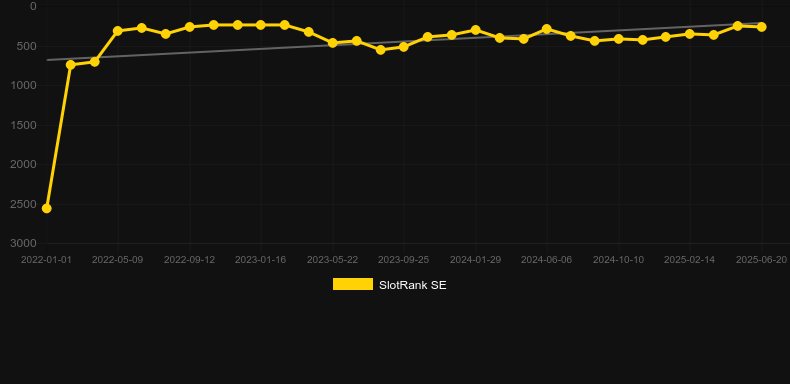Click the 'SlotRank SE' legend label
Viewport: 790px width, 384px height.
413,285
